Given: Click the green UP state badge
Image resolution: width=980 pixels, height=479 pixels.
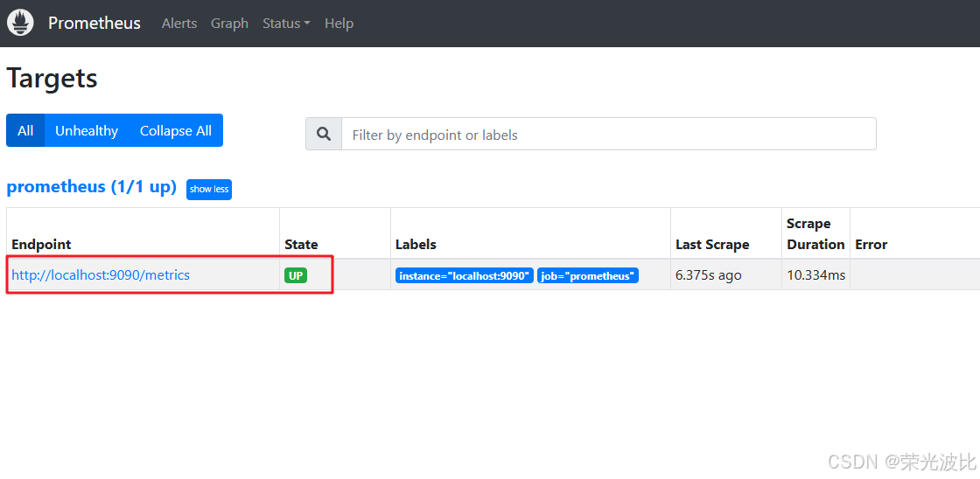Looking at the screenshot, I should click(x=296, y=275).
